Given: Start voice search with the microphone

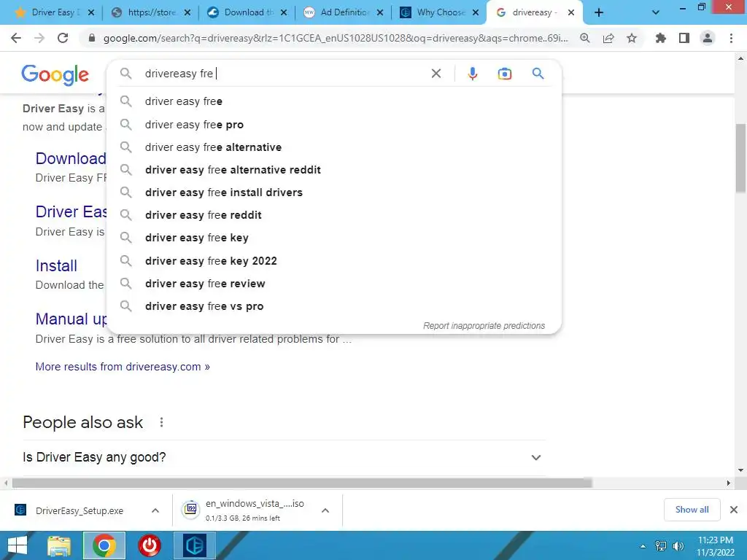Looking at the screenshot, I should [473, 74].
